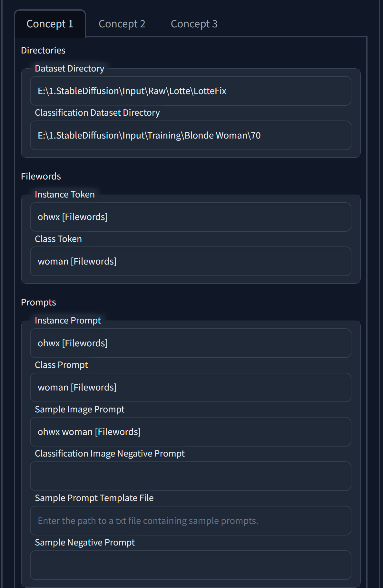Click the empty Sample Negative Prompt field
The width and height of the screenshot is (383, 588).
coord(191,565)
